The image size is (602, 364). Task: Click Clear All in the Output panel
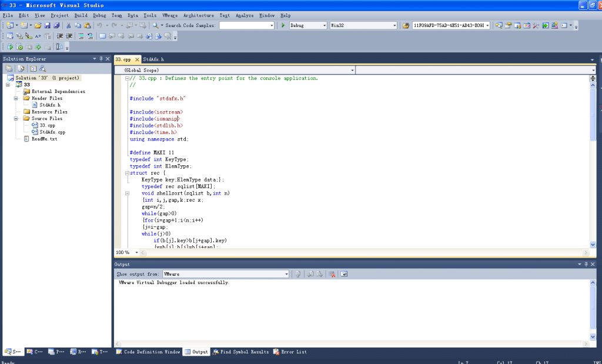point(332,274)
